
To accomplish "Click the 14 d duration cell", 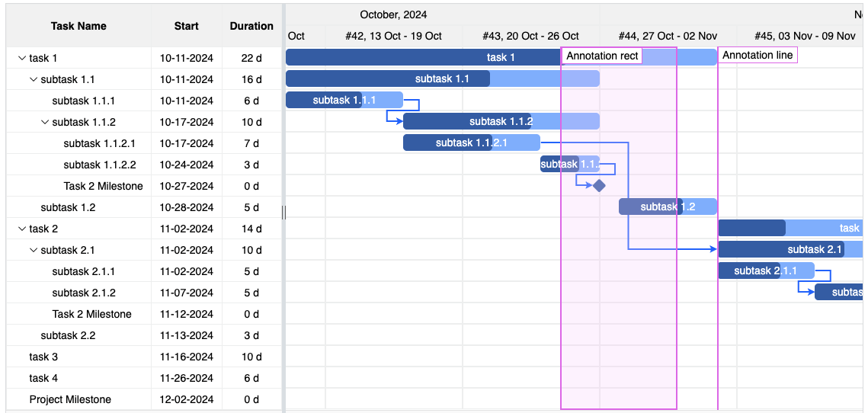I will (251, 229).
